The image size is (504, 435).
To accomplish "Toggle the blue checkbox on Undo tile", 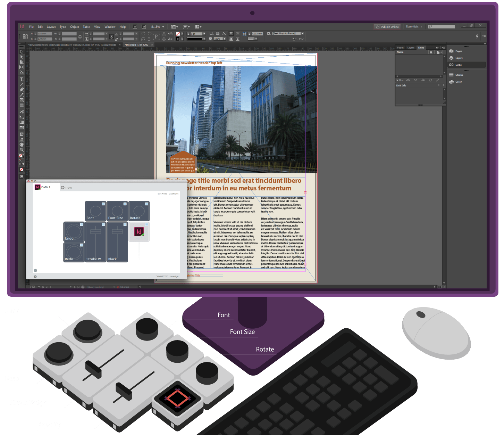I will (x=82, y=224).
